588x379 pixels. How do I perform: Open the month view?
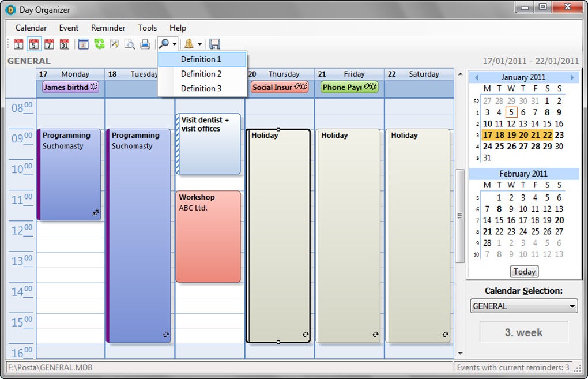65,44
